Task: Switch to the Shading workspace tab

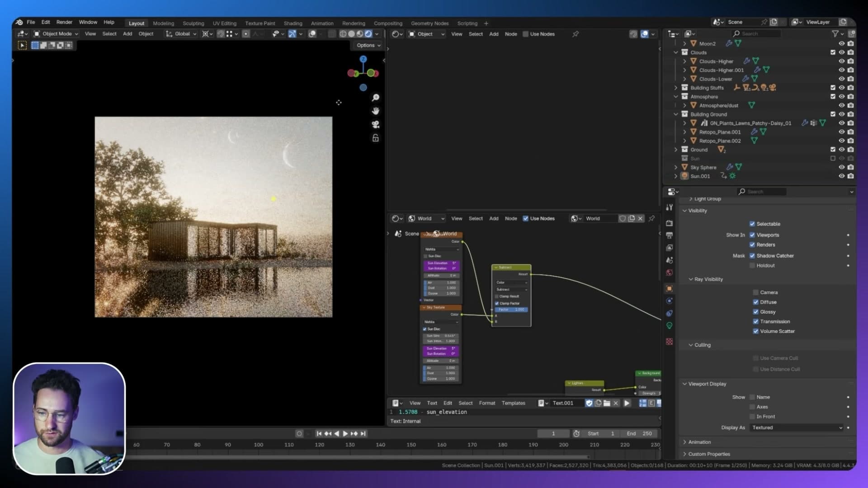Action: (293, 23)
